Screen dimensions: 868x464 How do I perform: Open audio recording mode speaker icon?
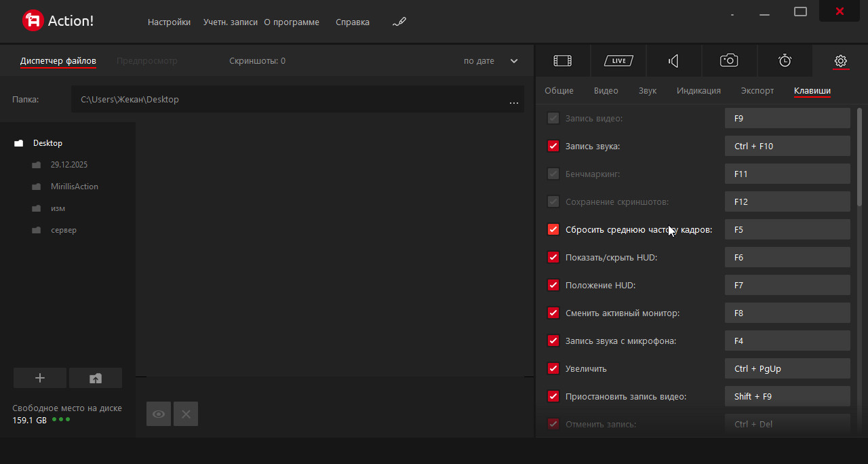(673, 61)
